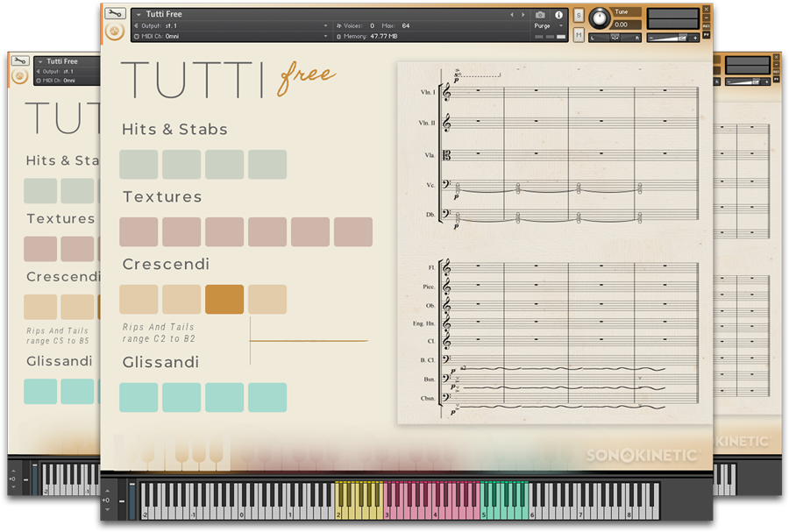Click the first Hits & Stabs pad

tap(139, 165)
